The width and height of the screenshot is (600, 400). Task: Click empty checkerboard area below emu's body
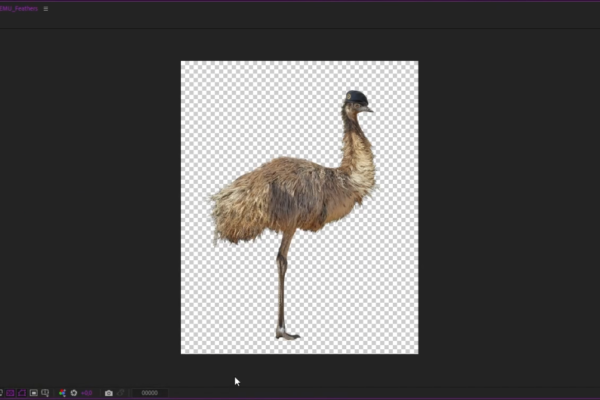tap(350, 290)
